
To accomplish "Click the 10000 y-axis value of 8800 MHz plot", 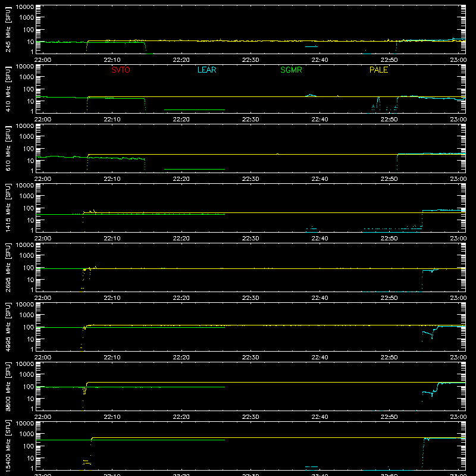I will [x=25, y=364].
